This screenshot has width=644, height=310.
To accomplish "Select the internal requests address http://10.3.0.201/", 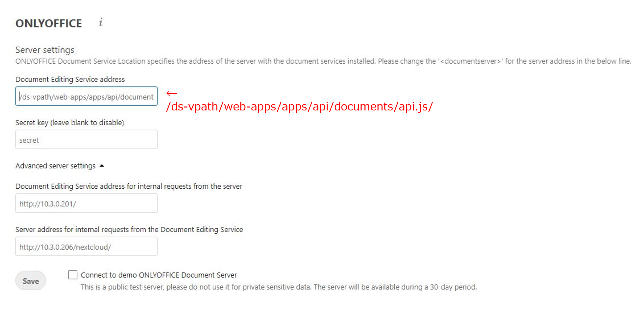I will [x=86, y=203].
